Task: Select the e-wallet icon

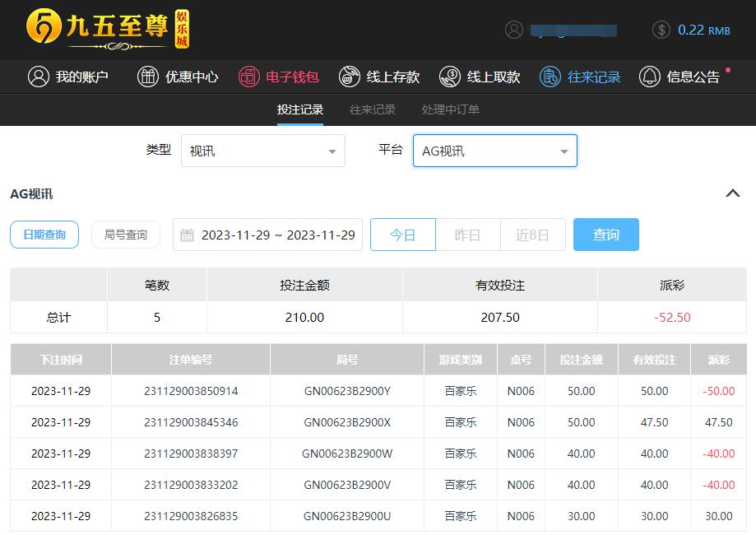Action: pyautogui.click(x=248, y=77)
